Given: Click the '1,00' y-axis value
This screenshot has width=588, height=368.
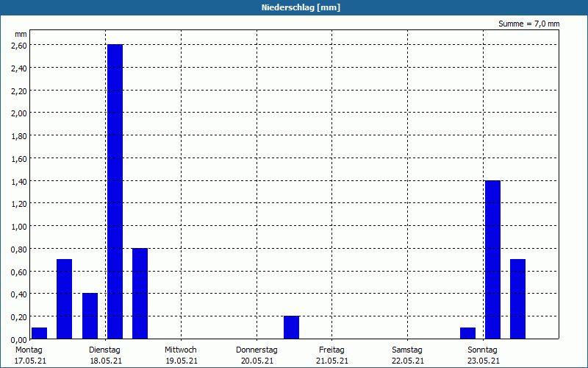Looking at the screenshot, I should click(x=20, y=227).
